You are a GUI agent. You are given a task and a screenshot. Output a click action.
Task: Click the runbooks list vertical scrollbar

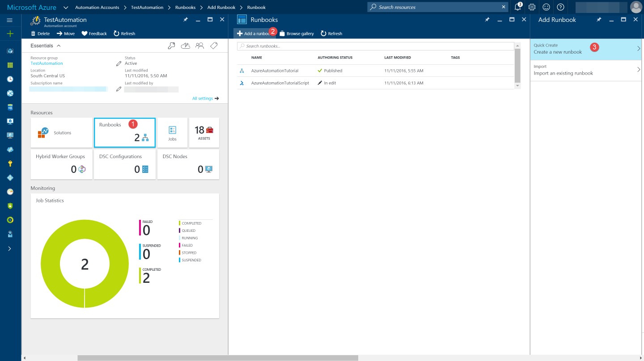(x=518, y=65)
